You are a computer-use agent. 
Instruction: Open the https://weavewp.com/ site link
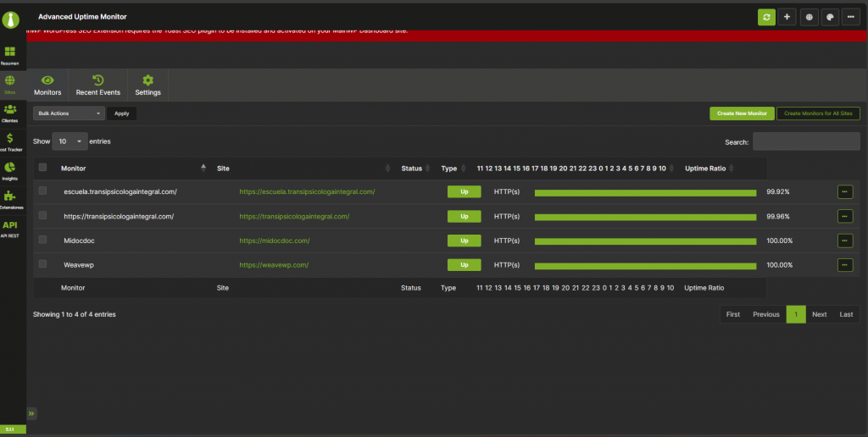click(x=274, y=265)
